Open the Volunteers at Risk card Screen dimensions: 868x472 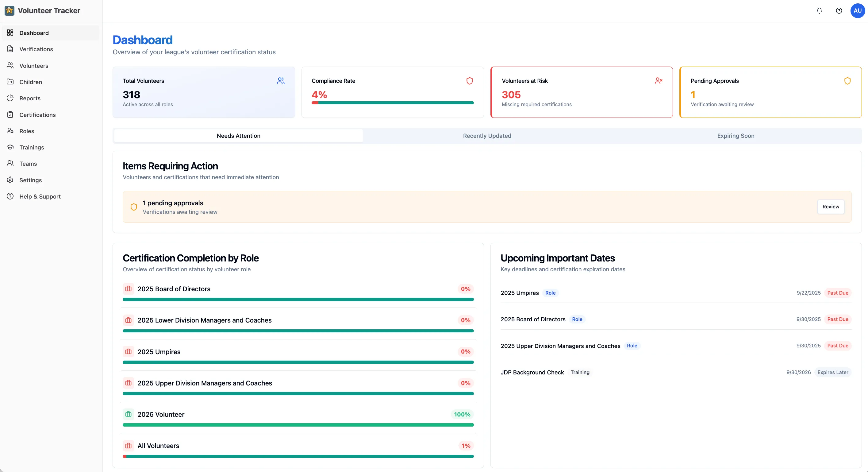click(x=581, y=92)
